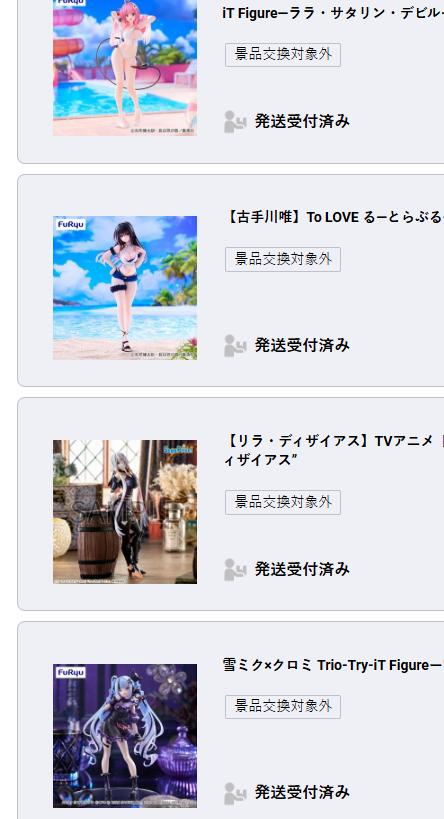Image resolution: width=444 pixels, height=819 pixels.
Task: Open the pink-haired Lala pool figure thumbnail
Action: pyautogui.click(x=125, y=67)
